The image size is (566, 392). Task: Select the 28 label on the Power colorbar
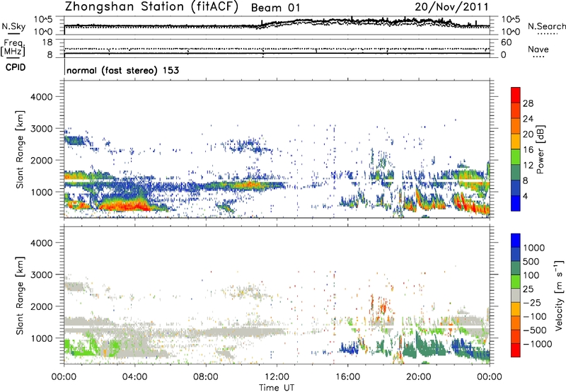pyautogui.click(x=528, y=103)
